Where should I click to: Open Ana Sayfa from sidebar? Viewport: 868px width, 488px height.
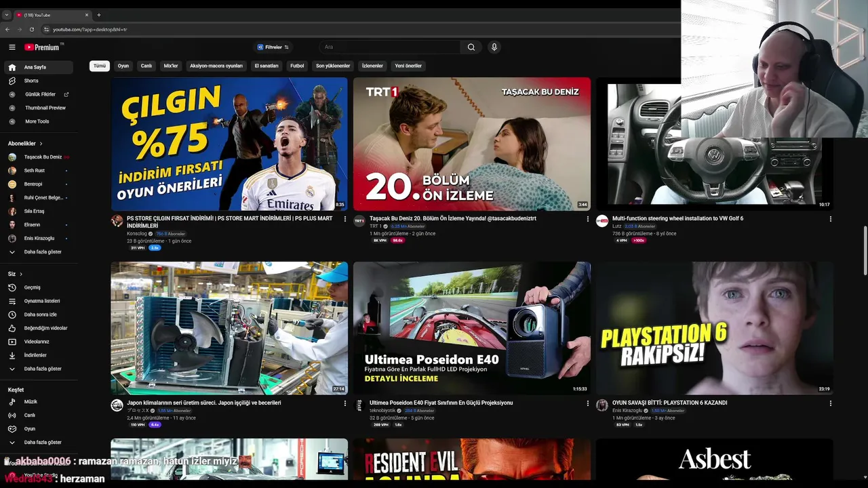click(39, 67)
